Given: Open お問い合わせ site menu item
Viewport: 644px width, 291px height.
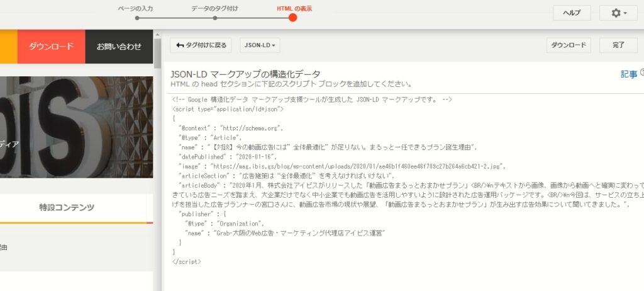Looking at the screenshot, I should pos(119,47).
